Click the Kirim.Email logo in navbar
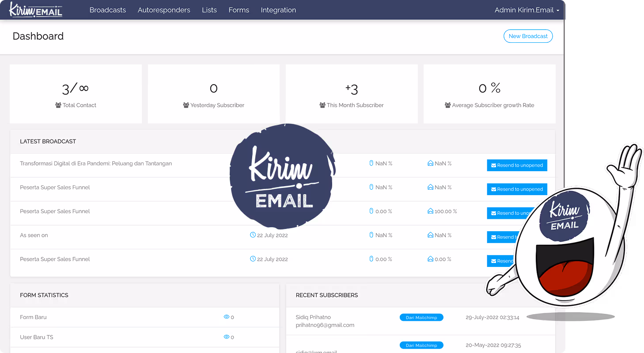 (36, 10)
